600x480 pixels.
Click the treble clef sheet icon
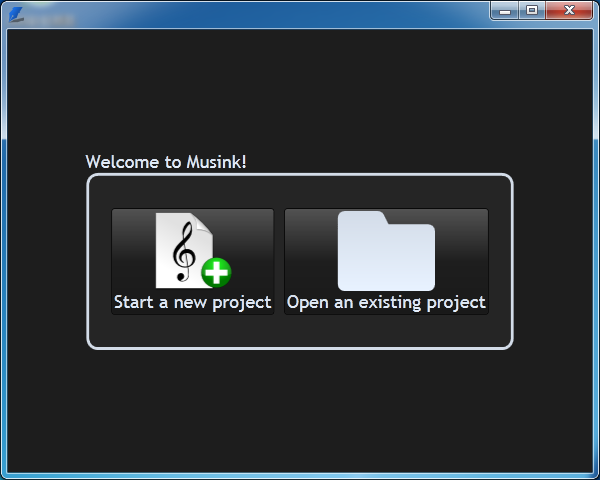click(x=184, y=250)
